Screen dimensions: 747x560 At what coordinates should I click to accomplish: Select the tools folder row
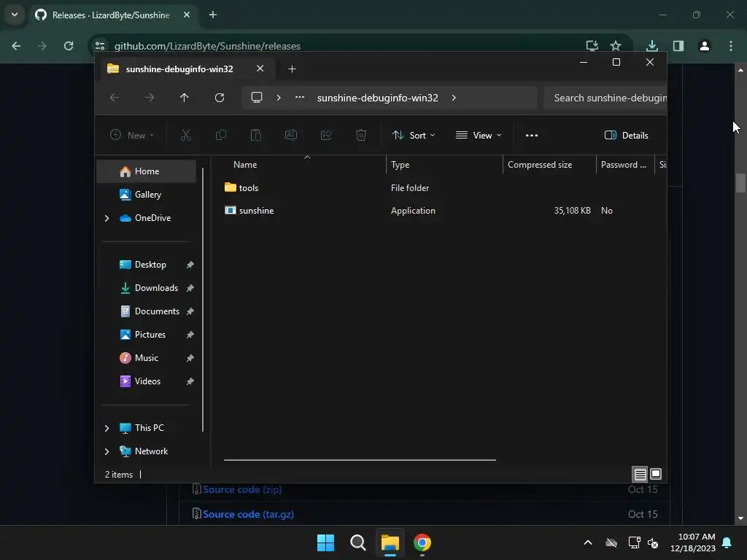pyautogui.click(x=438, y=188)
